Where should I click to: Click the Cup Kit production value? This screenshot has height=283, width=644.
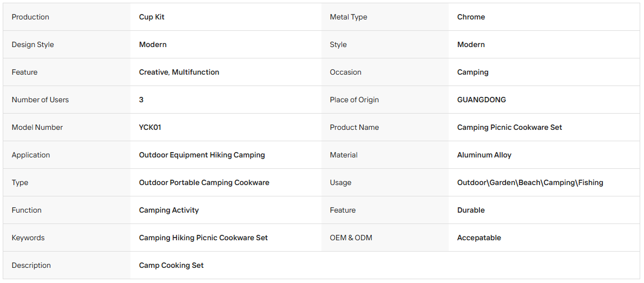[x=152, y=17]
